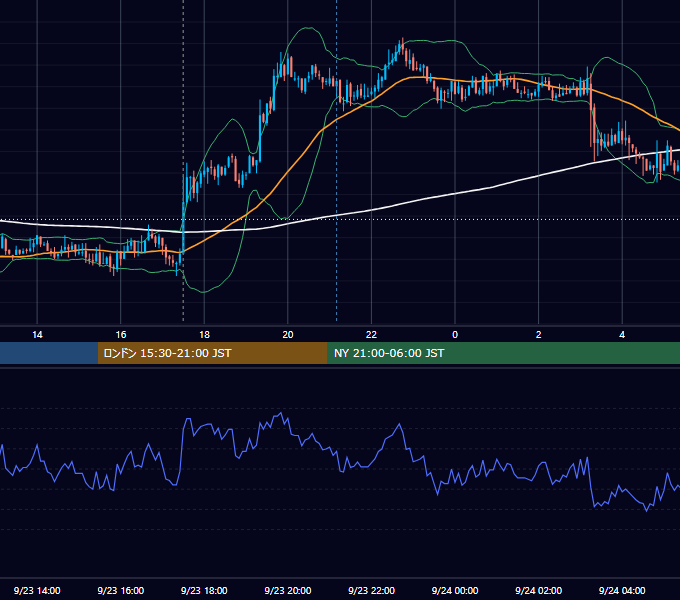This screenshot has height=600, width=680.
Task: Click the '9/24 02:00' date label
Action: point(538,590)
